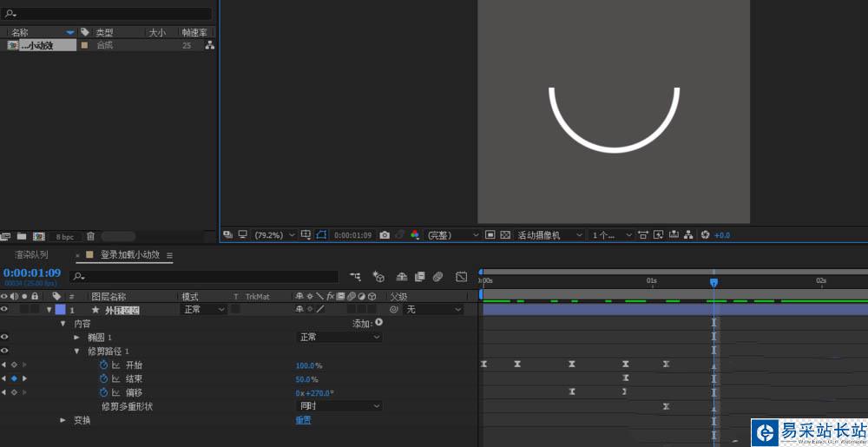Open the Graph Editor from timeline toolbar
This screenshot has width=868, height=447.
pos(461,277)
